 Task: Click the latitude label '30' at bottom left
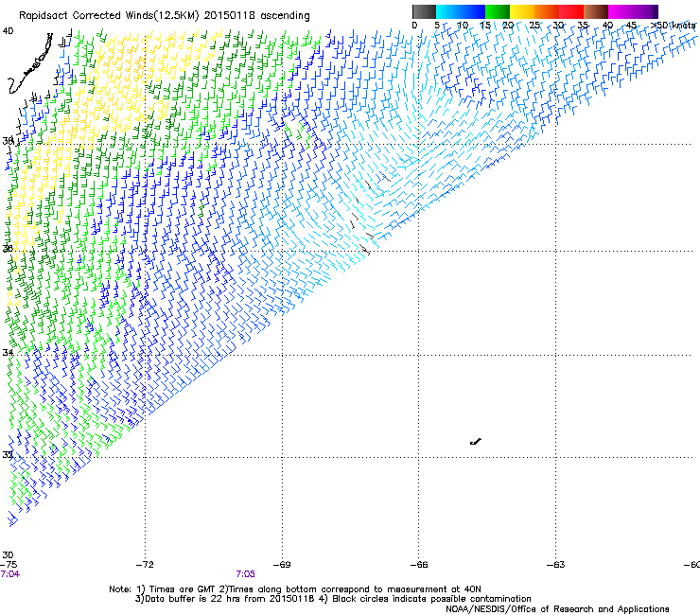pyautogui.click(x=8, y=555)
